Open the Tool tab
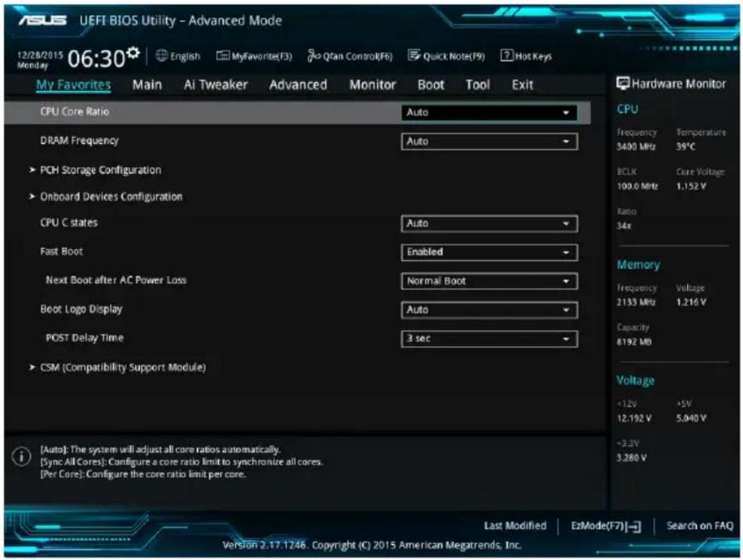Viewport: 743px width, 560px height. [x=477, y=85]
